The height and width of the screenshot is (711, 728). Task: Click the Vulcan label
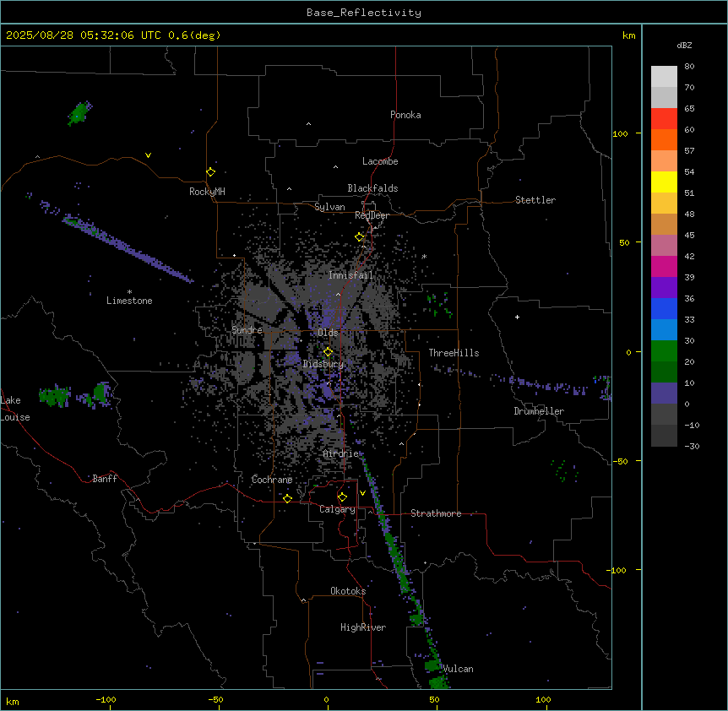[x=459, y=669]
